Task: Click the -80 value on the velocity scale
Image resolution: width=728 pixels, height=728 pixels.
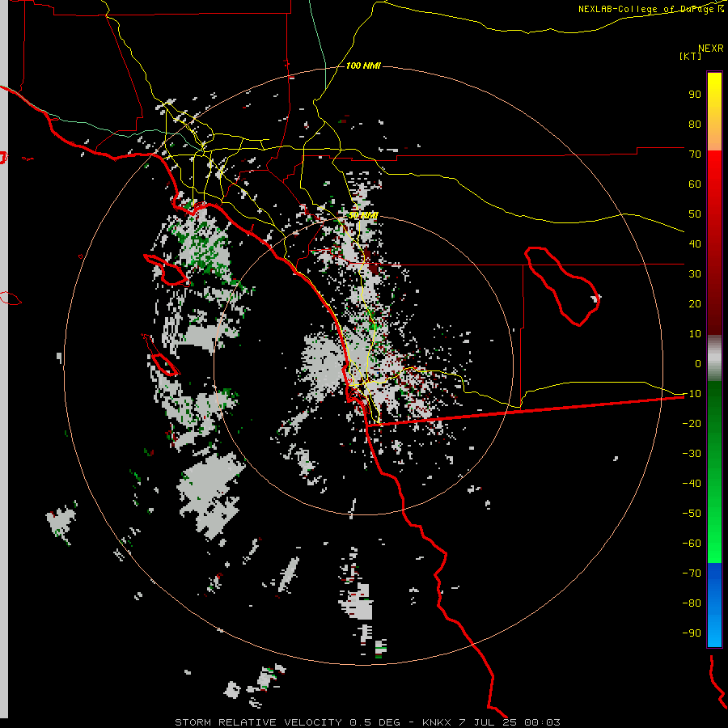Action: pos(692,603)
